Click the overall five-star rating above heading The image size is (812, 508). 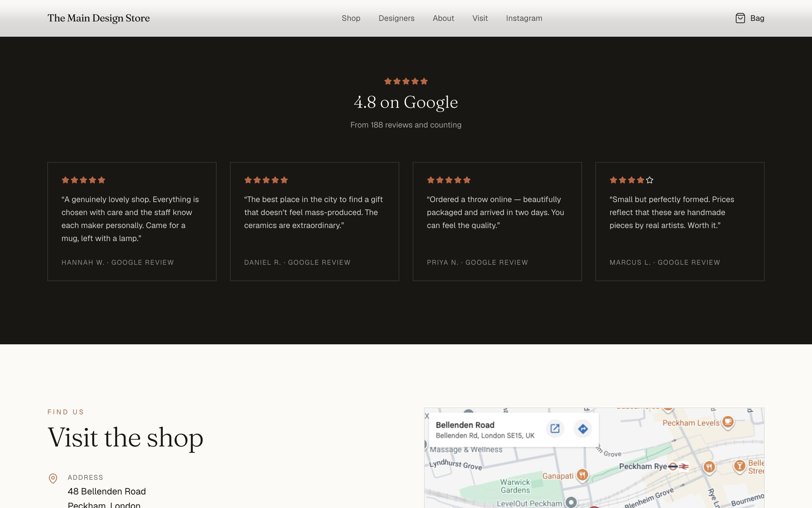pos(406,81)
